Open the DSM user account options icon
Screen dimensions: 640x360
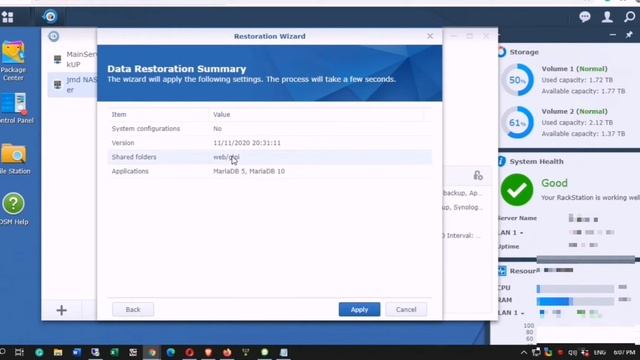[x=607, y=17]
